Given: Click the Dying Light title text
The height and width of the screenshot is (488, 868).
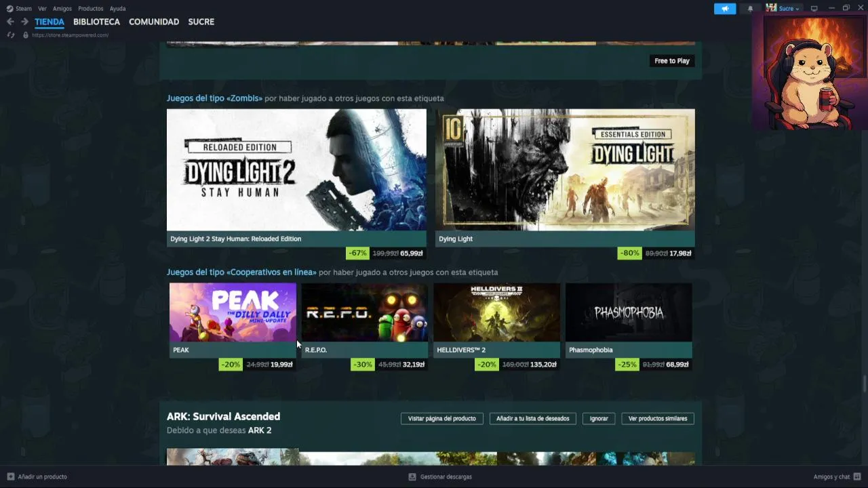Looking at the screenshot, I should click(x=456, y=239).
